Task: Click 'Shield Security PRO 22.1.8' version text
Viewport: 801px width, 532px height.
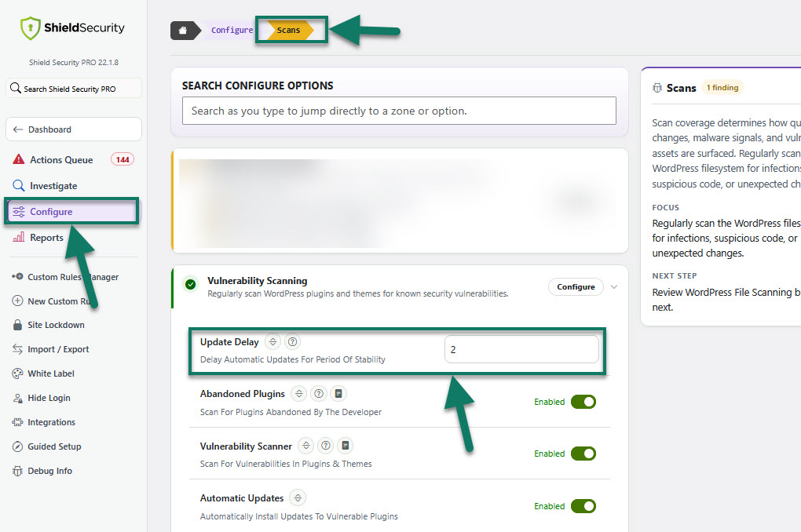Action: click(x=74, y=62)
